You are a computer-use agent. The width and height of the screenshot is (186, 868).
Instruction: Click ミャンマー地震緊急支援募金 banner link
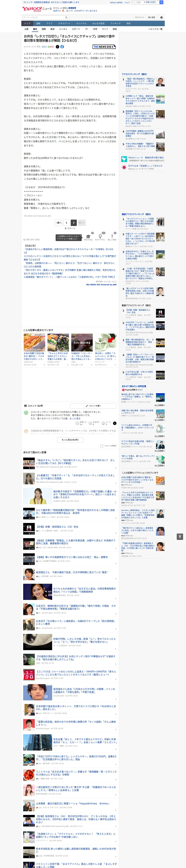(51, 2)
